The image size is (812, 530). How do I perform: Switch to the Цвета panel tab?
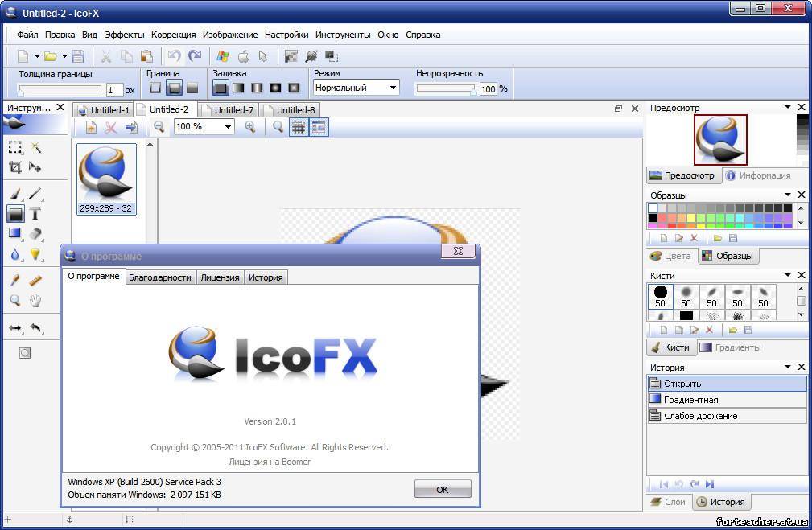(x=672, y=256)
